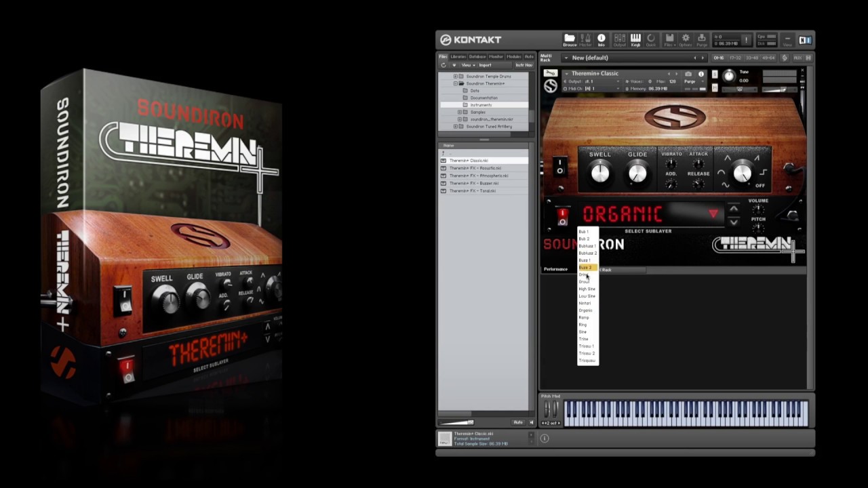Open the browser View dropdown
The width and height of the screenshot is (868, 488).
tap(469, 65)
